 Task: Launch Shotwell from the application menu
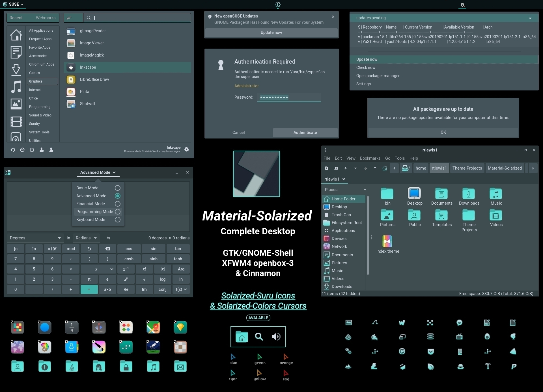tap(87, 104)
